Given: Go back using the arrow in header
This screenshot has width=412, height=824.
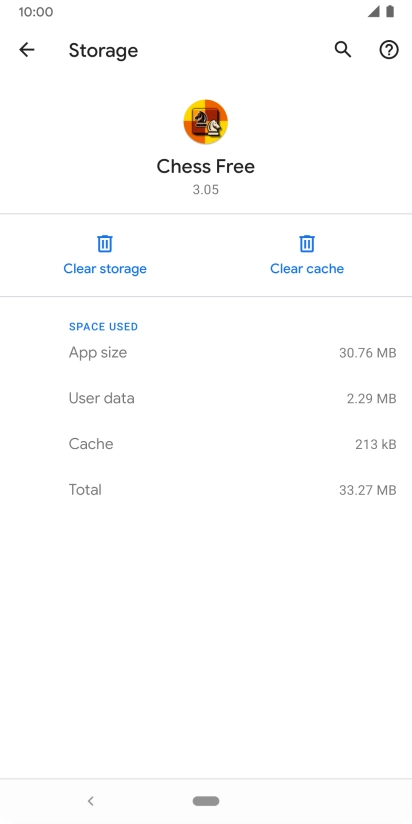Looking at the screenshot, I should (26, 50).
